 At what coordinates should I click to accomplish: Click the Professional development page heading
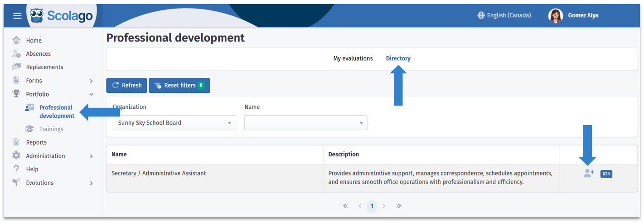click(175, 38)
